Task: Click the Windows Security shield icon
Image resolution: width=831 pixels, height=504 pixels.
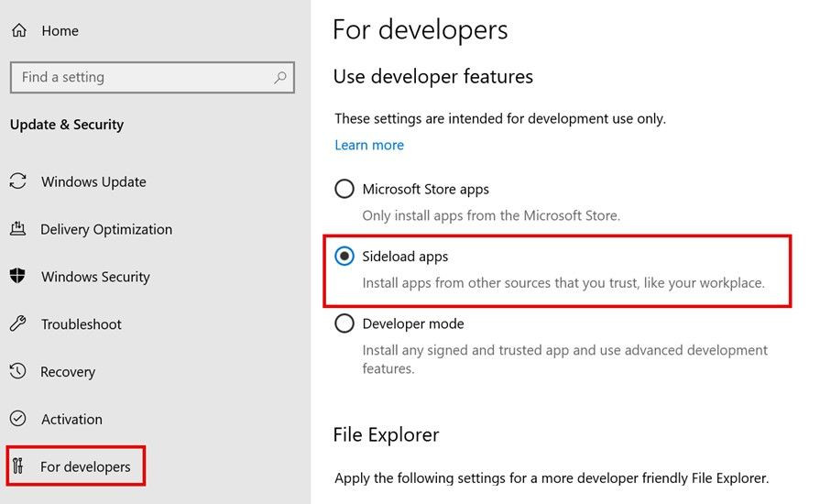Action: coord(17,276)
